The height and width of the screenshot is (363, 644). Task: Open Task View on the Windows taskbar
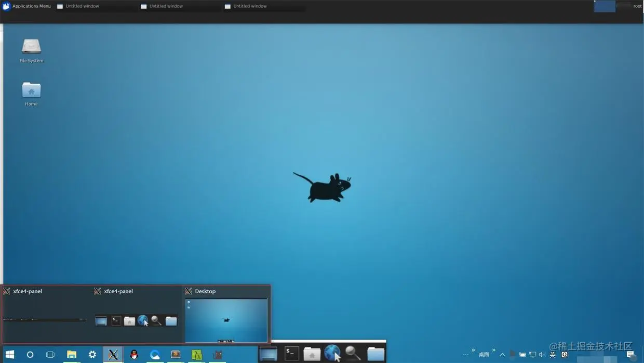click(x=50, y=354)
